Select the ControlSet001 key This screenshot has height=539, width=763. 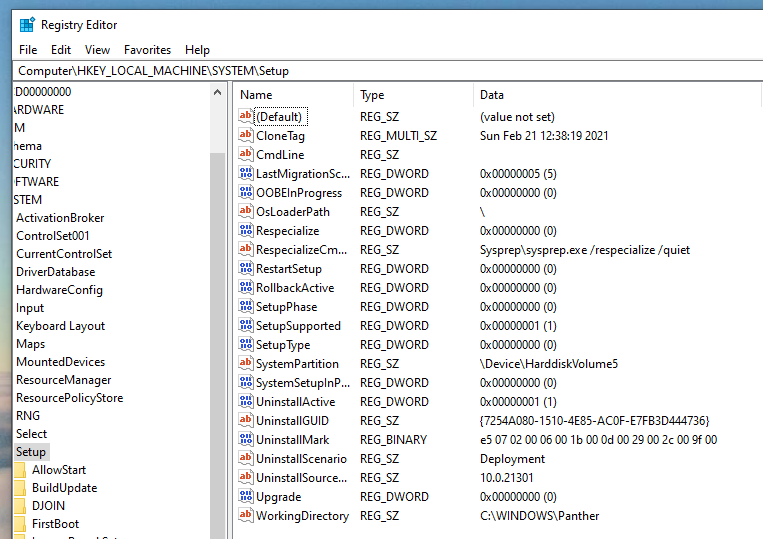tap(53, 236)
